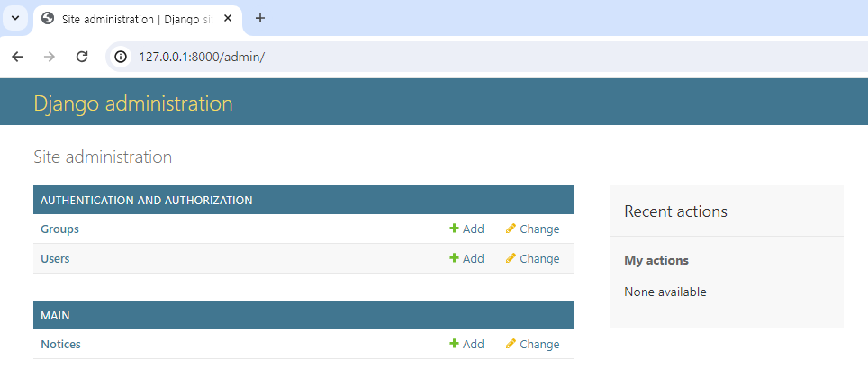Close the Site administration tab
Screen dimensions: 868x386
coord(228,18)
